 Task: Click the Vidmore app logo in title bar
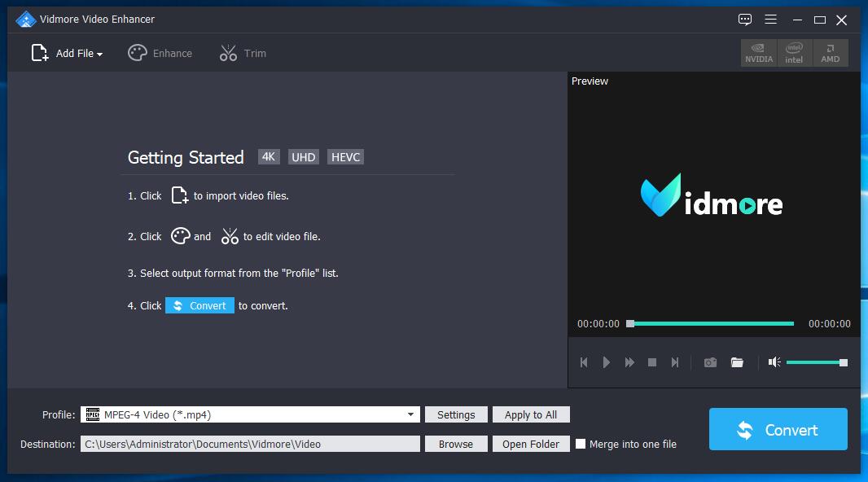point(25,20)
